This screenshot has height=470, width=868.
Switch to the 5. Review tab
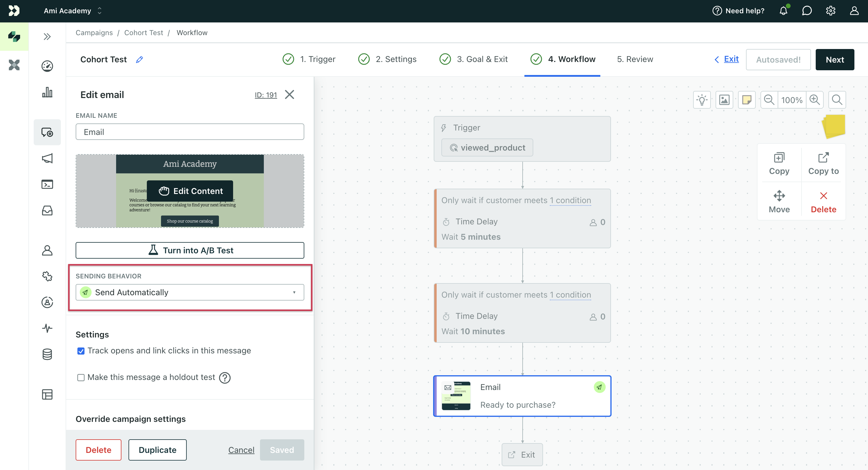(x=635, y=59)
